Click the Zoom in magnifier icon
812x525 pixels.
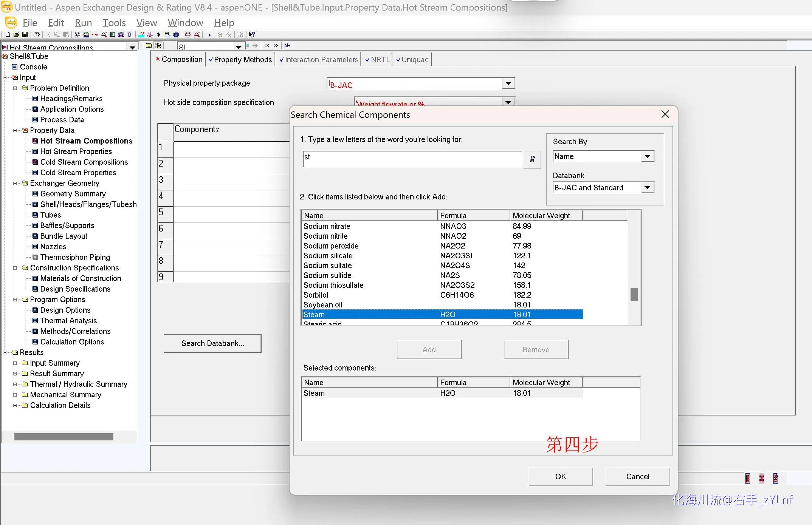point(220,35)
